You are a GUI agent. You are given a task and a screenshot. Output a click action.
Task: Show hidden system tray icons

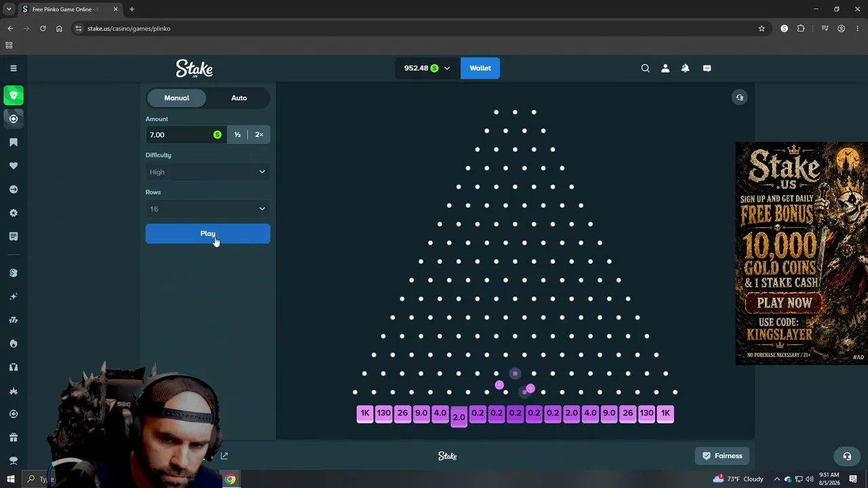click(777, 479)
